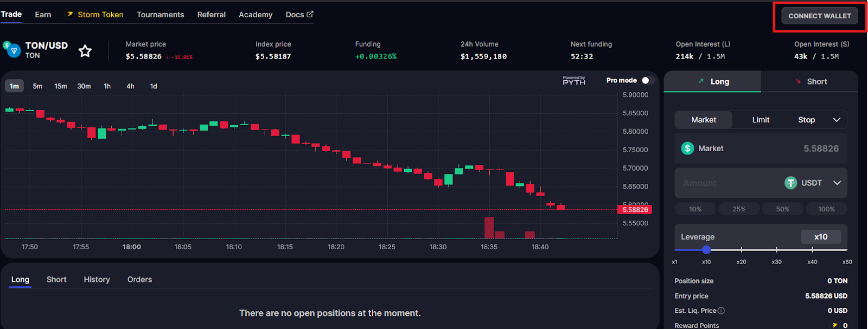Click the red Short arrow icon
868x329 pixels.
(798, 81)
